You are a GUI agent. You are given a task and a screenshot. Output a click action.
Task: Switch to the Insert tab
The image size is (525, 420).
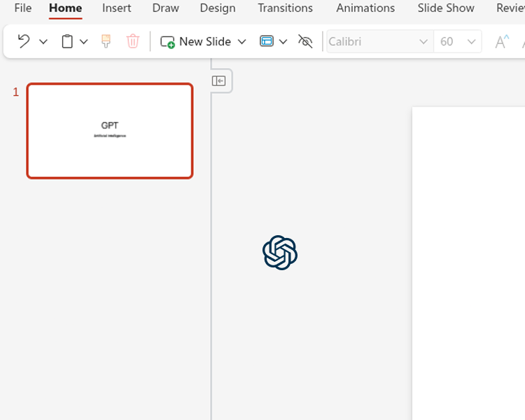pyautogui.click(x=116, y=8)
